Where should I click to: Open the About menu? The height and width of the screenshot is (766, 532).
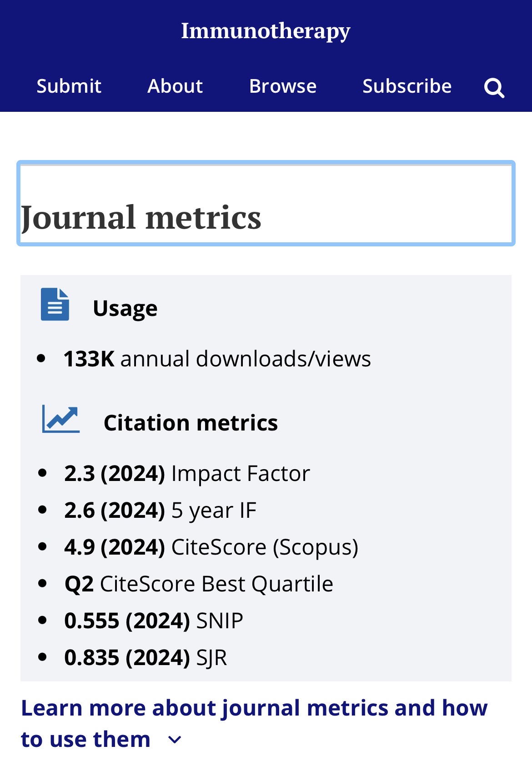pos(175,86)
